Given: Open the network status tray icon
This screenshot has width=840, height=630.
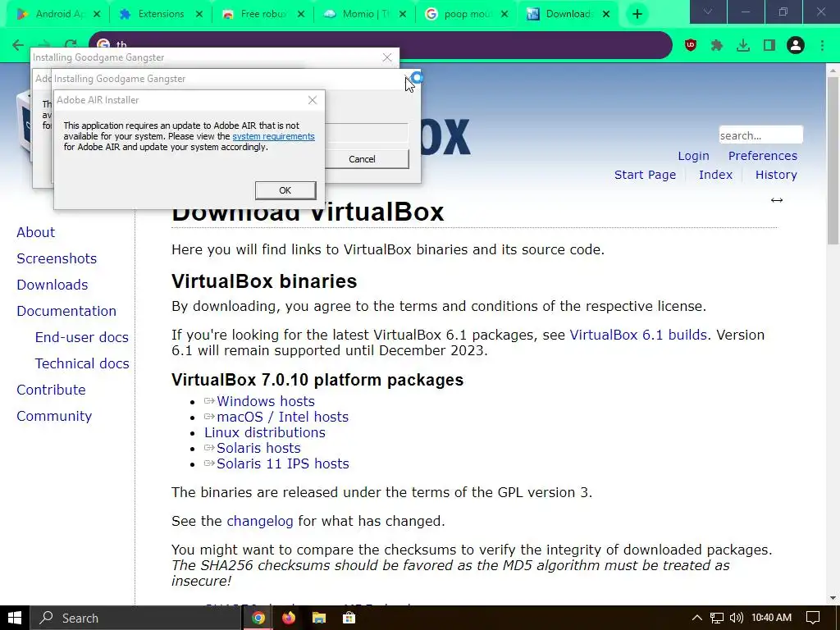Looking at the screenshot, I should pyautogui.click(x=716, y=618).
